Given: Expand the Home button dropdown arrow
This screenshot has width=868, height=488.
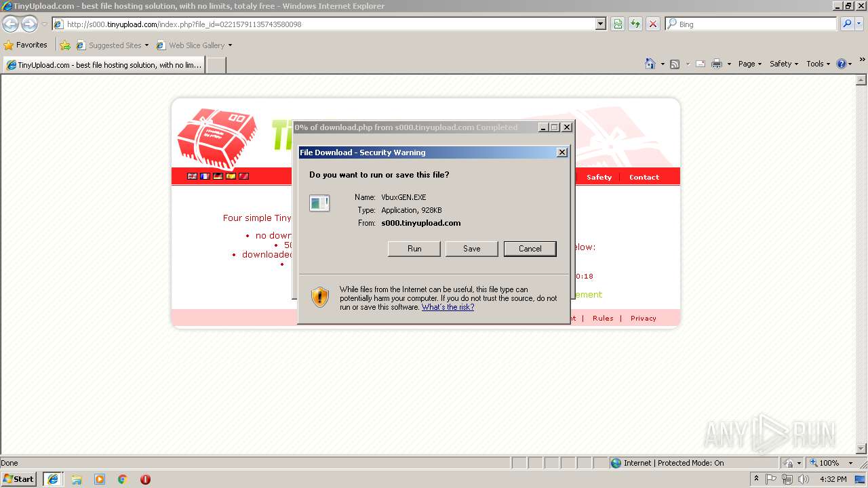Looking at the screenshot, I should coord(663,64).
